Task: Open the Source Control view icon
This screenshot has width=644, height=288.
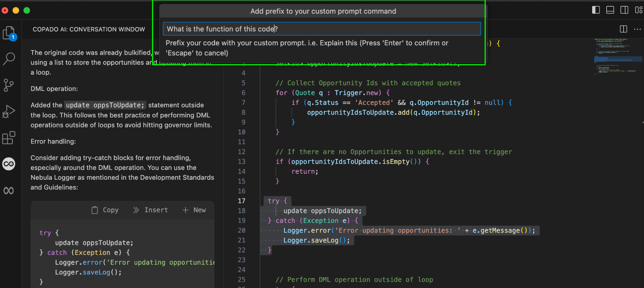Action: 9,85
